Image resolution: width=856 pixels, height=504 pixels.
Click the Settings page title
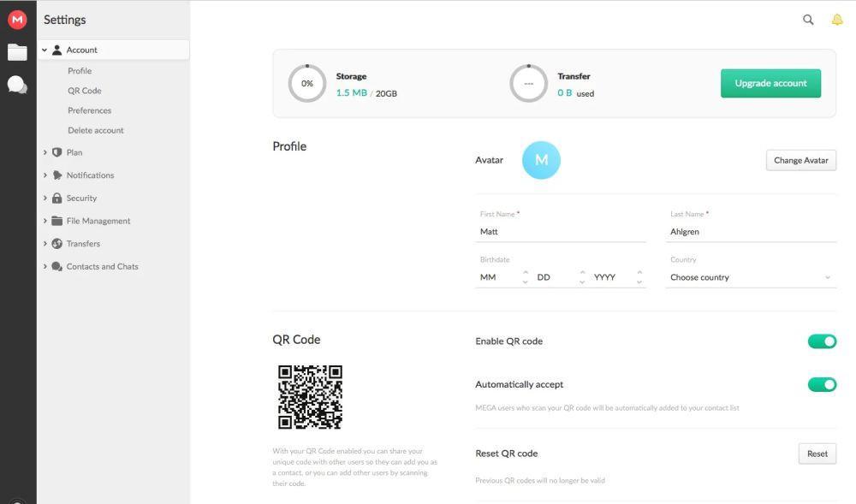pos(64,21)
